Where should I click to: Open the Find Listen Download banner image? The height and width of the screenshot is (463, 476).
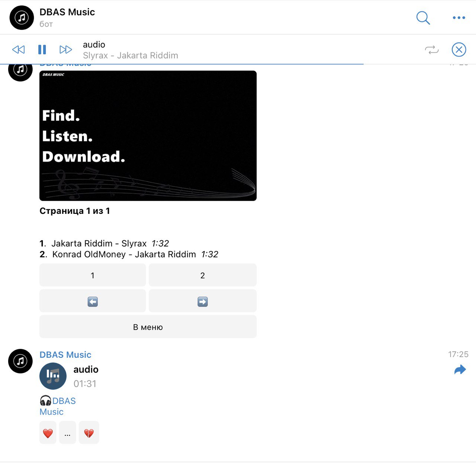[x=148, y=136]
